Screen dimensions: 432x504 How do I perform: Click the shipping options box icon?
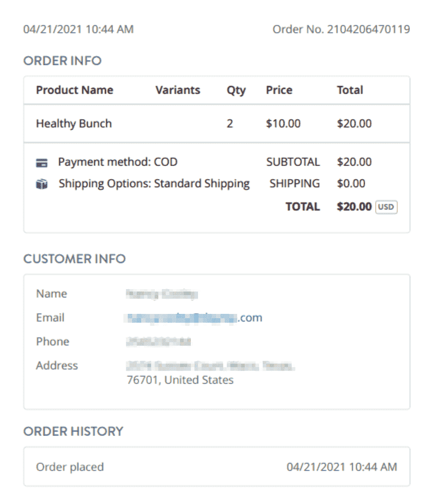pos(42,184)
